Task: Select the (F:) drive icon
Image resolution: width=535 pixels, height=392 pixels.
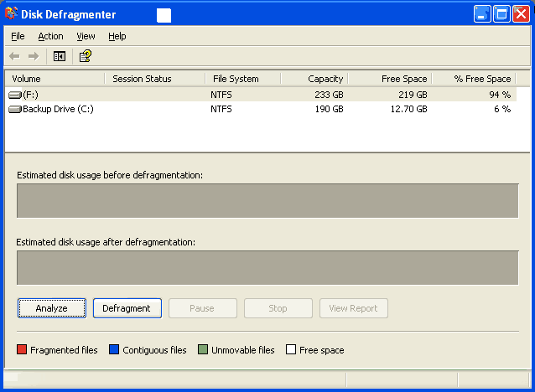Action: [15, 95]
